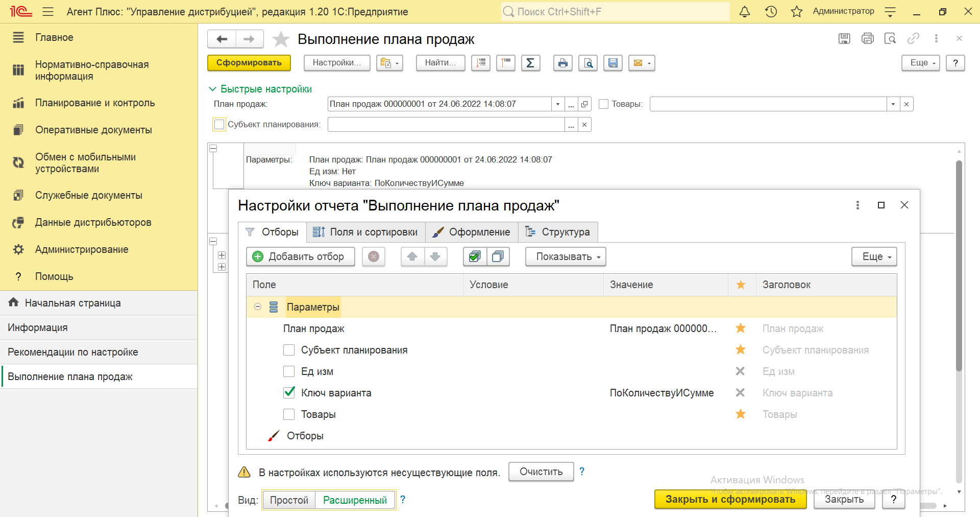Toggle Товары checkbox in quick settings
The height and width of the screenshot is (517, 980).
point(603,104)
